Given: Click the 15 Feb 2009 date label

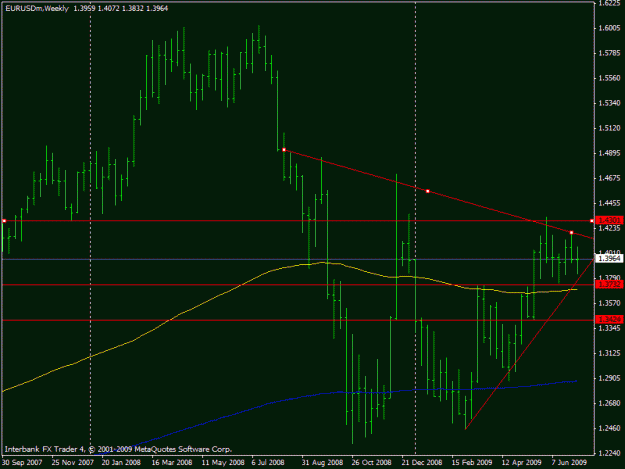Looking at the screenshot, I should click(x=472, y=463).
